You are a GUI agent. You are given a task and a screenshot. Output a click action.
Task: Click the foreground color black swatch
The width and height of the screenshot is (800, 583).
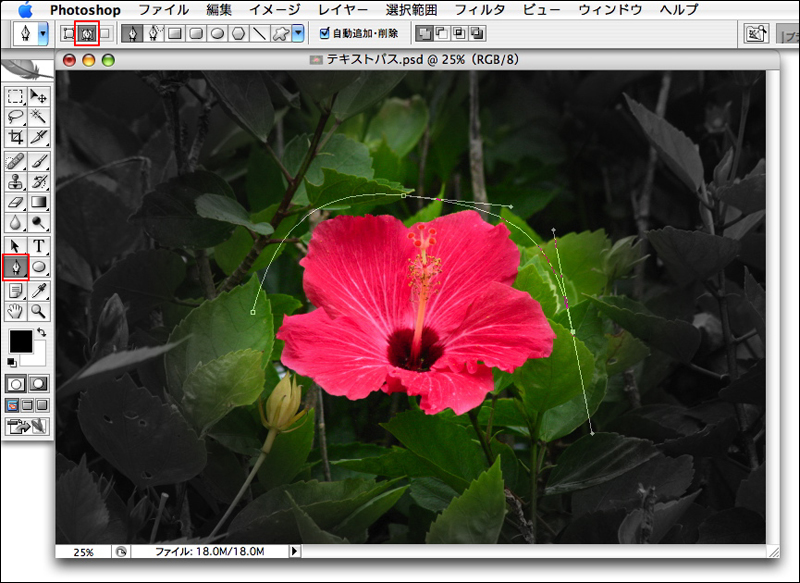(20, 341)
